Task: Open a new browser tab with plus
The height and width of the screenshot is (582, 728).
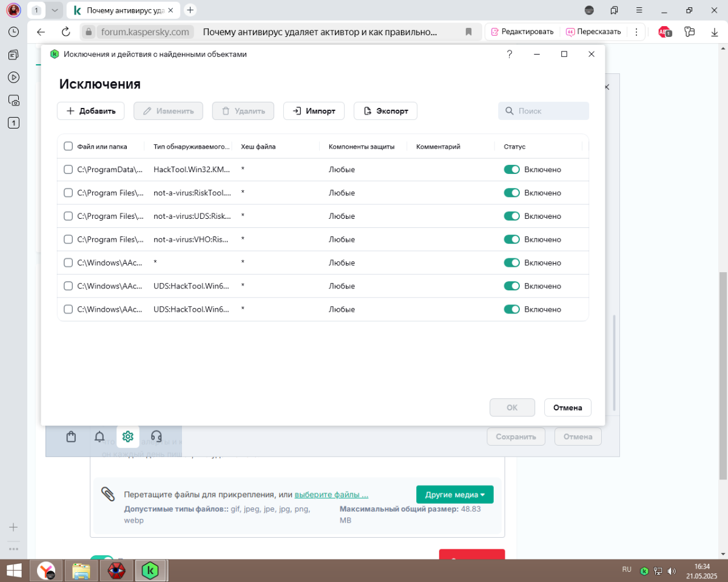Action: (190, 10)
